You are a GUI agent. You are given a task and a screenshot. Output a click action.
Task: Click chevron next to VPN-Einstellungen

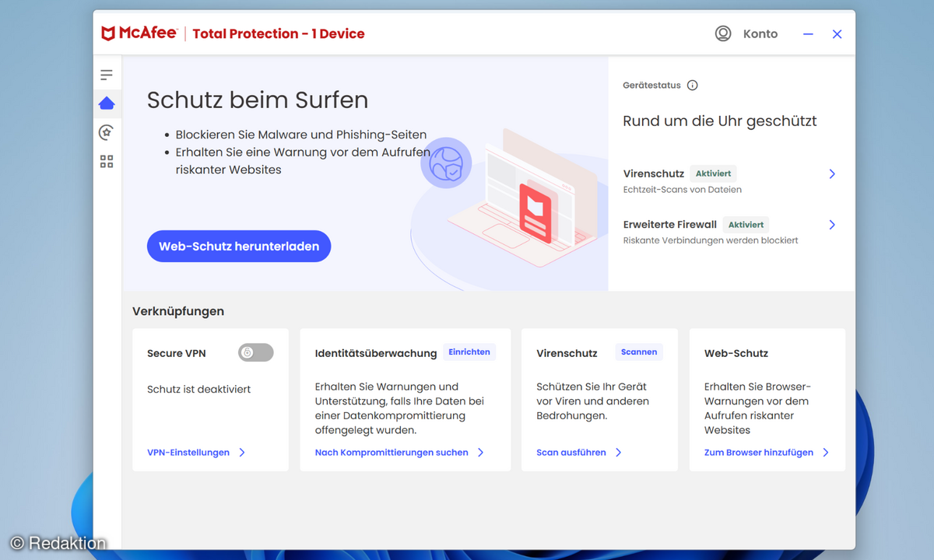(242, 453)
